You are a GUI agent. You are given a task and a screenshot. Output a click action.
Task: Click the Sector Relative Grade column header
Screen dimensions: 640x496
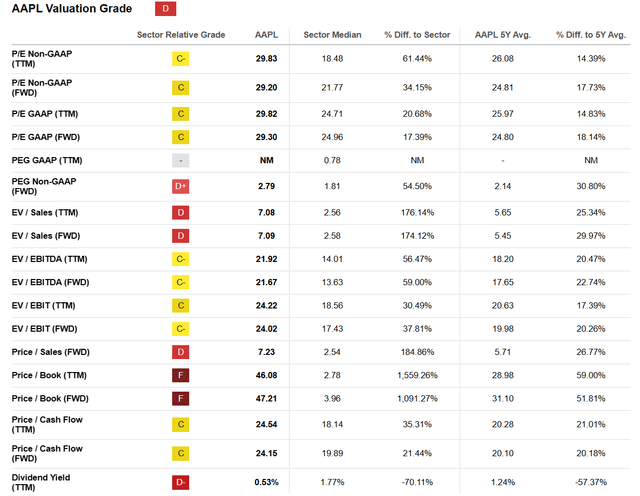[181, 35]
